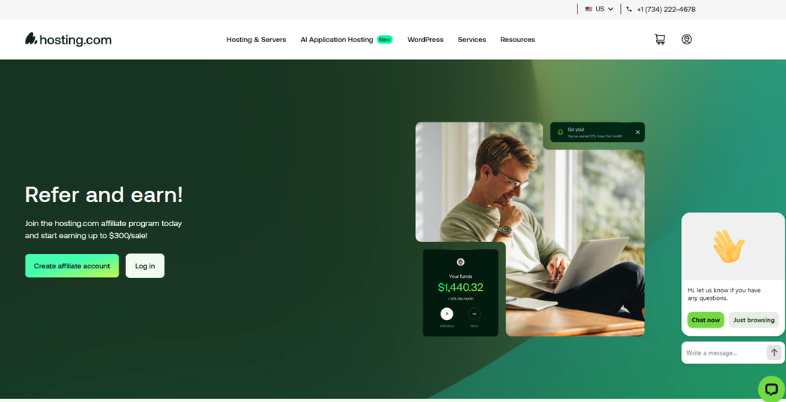Open the user account profile icon

click(687, 39)
